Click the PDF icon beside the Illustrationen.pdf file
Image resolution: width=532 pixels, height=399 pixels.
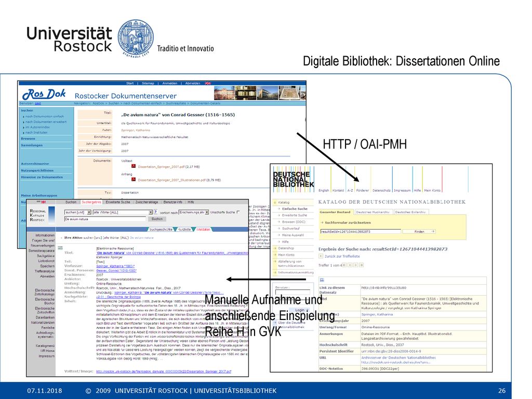134,179
